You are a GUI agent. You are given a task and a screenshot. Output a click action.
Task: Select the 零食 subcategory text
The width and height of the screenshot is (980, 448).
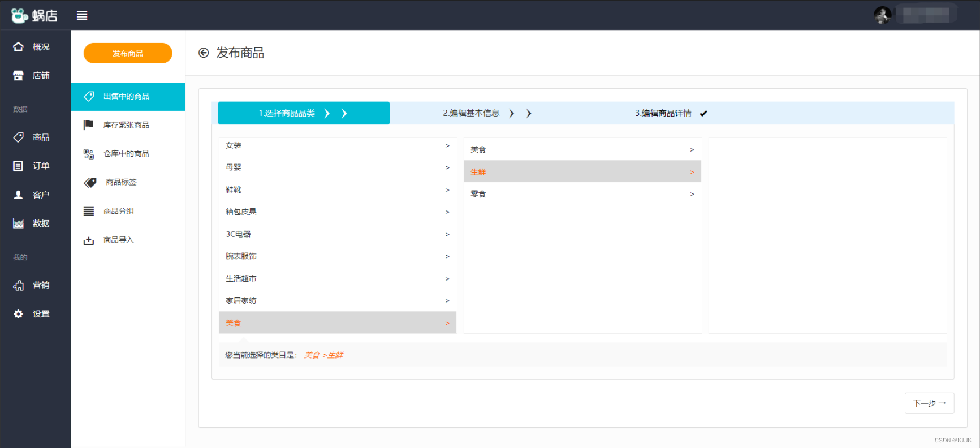[478, 194]
